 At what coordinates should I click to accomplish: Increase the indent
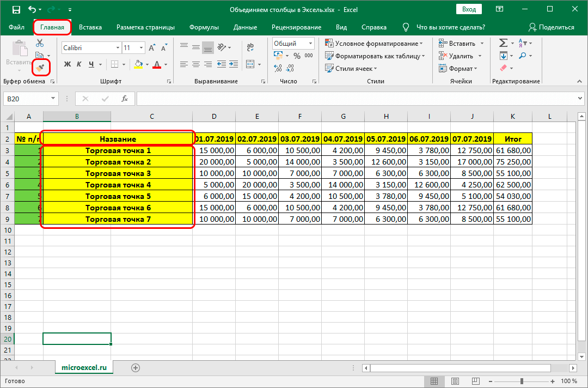click(234, 64)
